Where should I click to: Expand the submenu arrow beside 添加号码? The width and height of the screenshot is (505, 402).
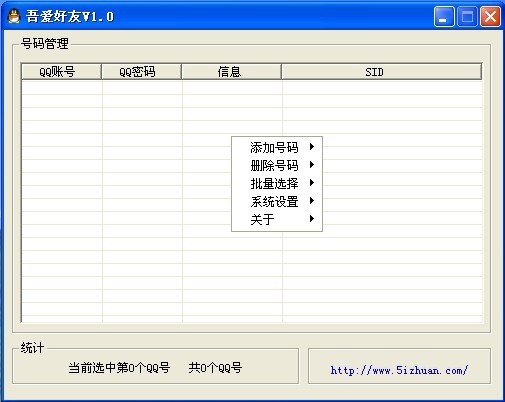coord(312,147)
